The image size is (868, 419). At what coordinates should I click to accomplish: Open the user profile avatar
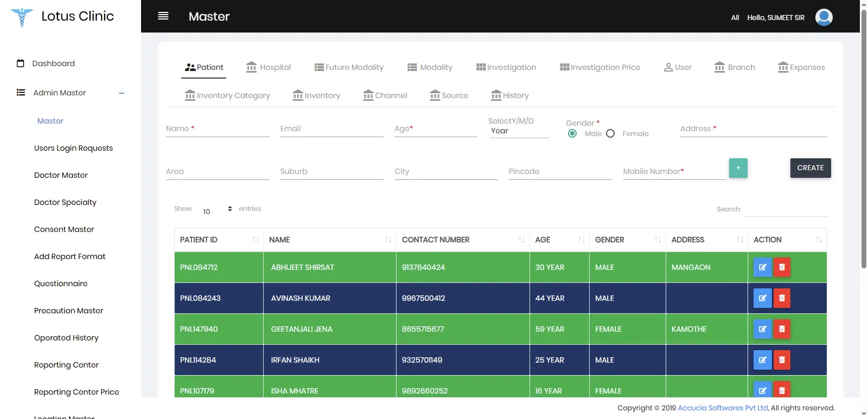click(x=824, y=17)
